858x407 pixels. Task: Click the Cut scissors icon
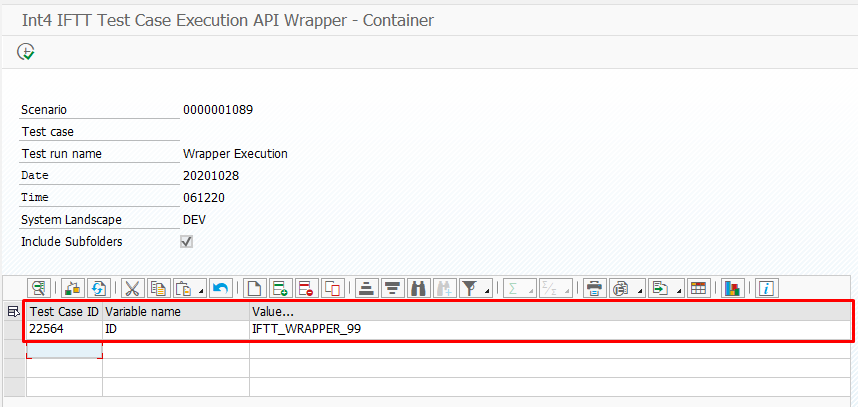[x=131, y=288]
